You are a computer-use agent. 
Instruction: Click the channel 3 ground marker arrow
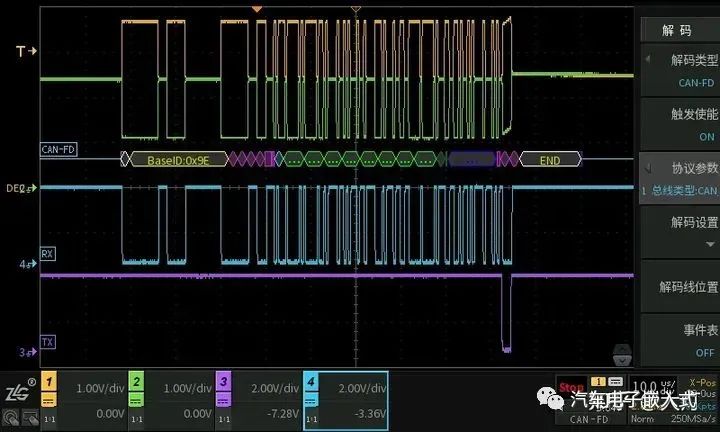point(28,353)
